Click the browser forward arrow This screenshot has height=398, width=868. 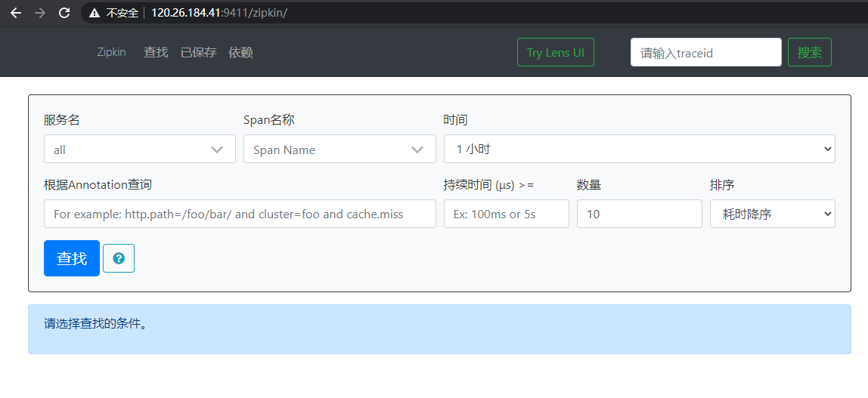click(x=40, y=13)
